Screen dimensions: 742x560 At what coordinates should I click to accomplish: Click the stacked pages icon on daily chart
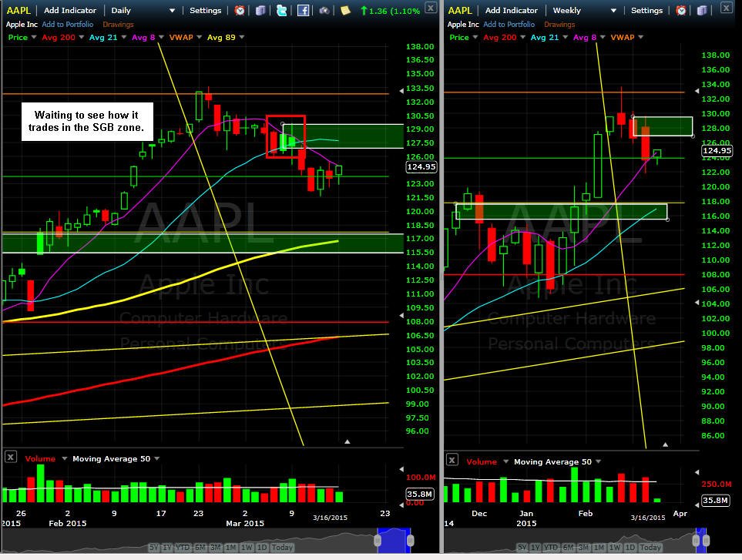(x=260, y=10)
